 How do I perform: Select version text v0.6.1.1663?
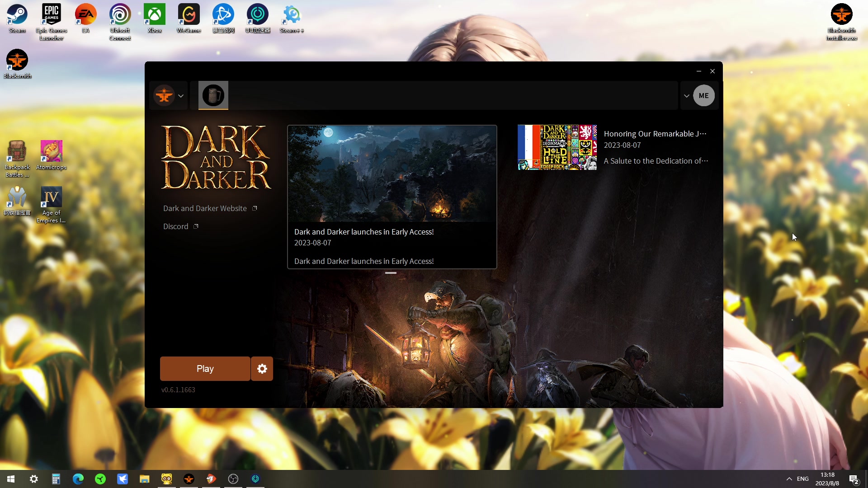(178, 390)
